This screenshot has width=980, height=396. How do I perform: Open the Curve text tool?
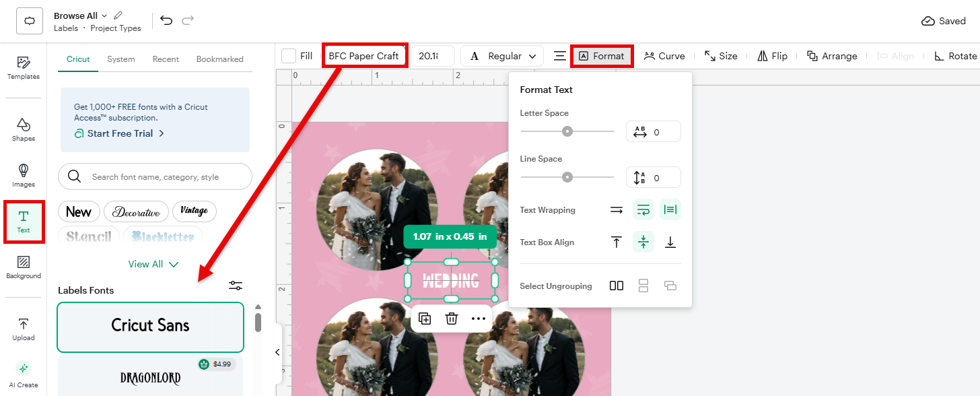[664, 56]
